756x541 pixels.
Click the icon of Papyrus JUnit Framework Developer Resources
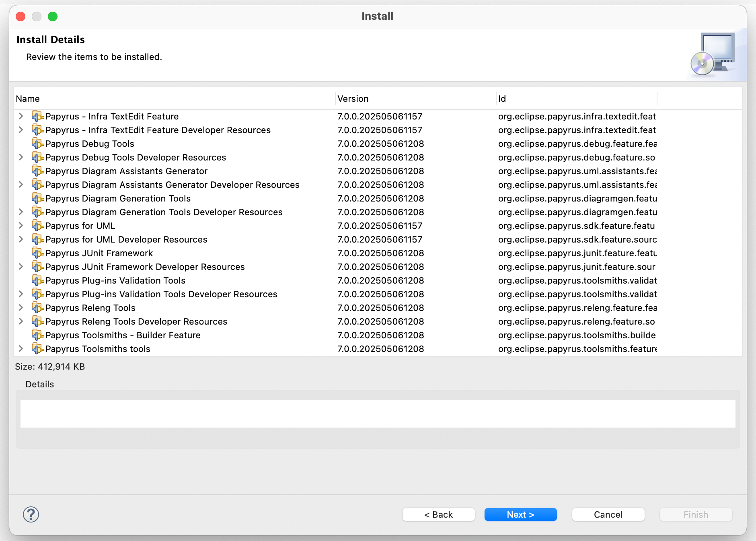tap(37, 267)
